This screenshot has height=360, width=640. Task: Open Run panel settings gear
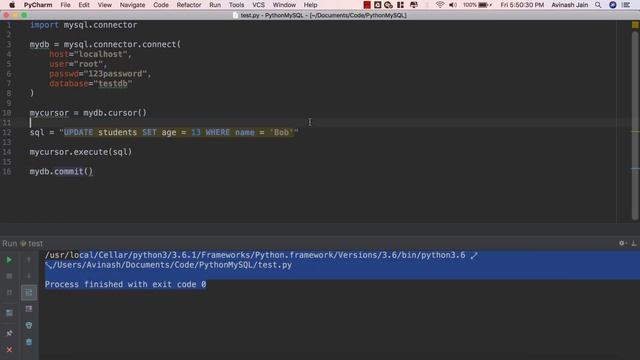pos(622,243)
